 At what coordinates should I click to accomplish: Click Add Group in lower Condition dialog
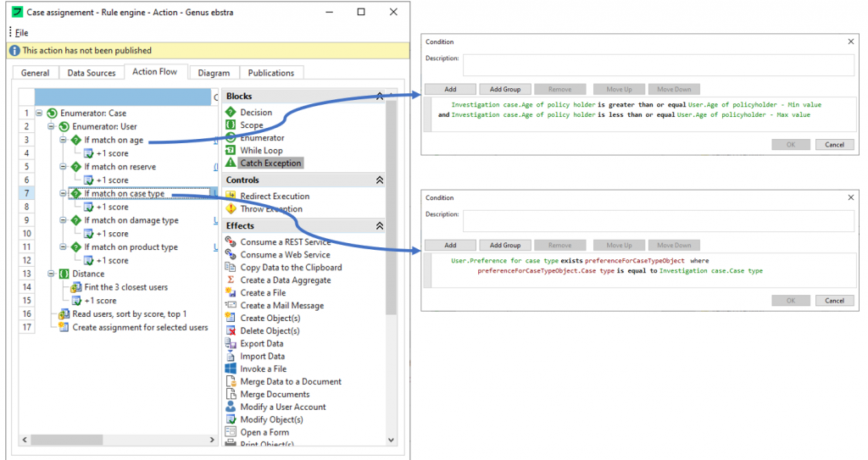click(x=505, y=245)
